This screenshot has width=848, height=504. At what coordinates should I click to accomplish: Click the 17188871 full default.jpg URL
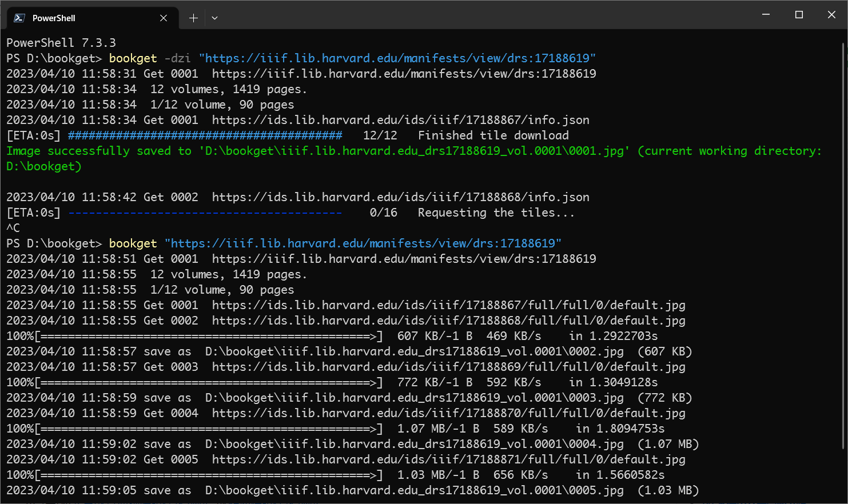tap(448, 459)
